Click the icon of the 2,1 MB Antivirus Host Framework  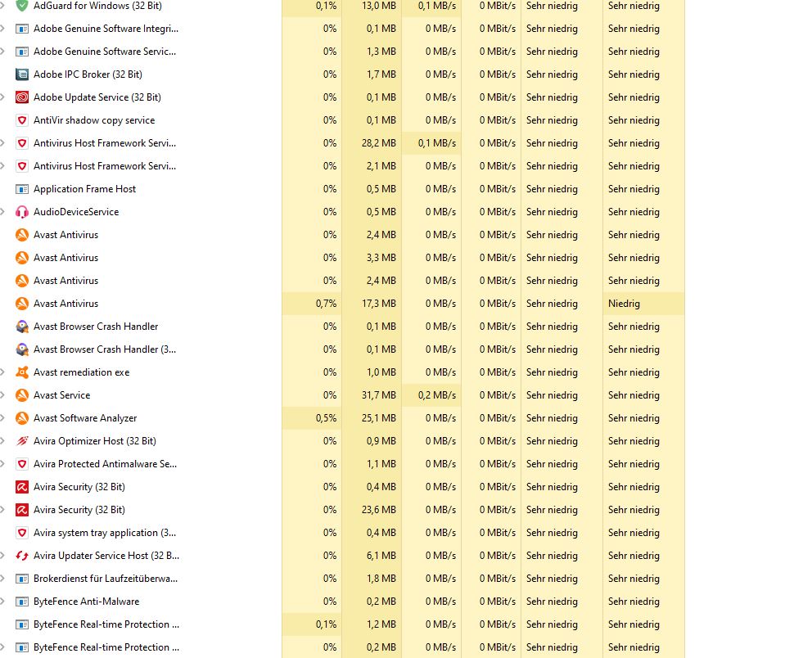pos(22,166)
